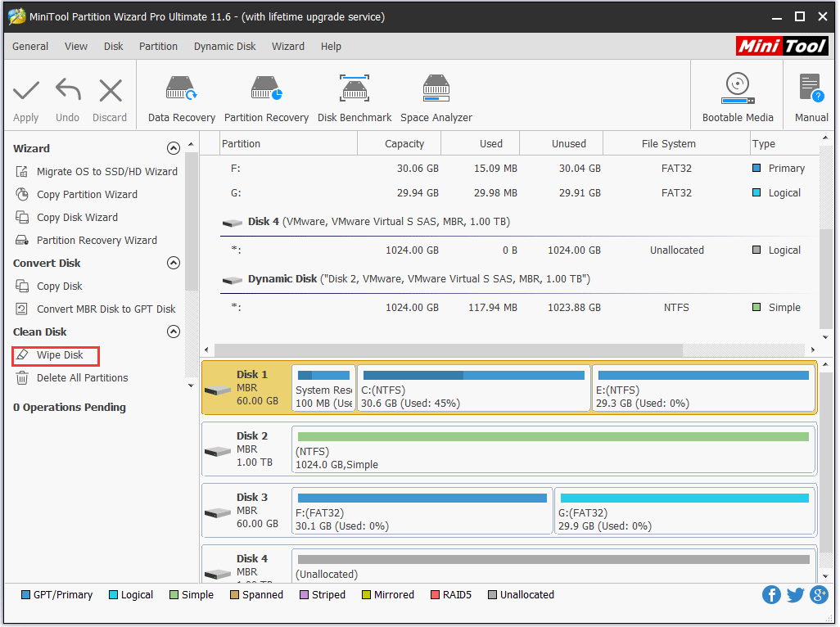Collapse the Clean Disk section
Viewport: 840px width, 627px height.
tap(173, 332)
